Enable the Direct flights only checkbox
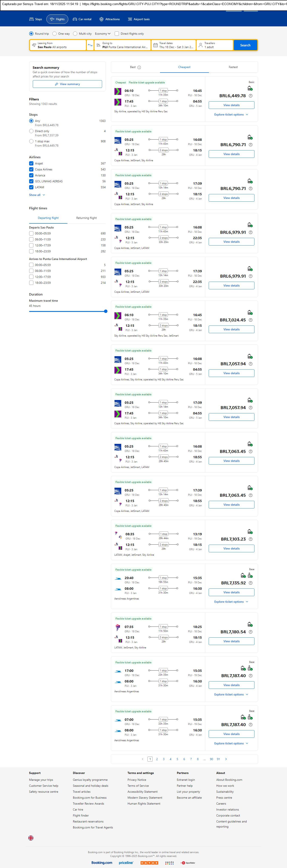Viewport: 287px width, 868px height. point(117,34)
